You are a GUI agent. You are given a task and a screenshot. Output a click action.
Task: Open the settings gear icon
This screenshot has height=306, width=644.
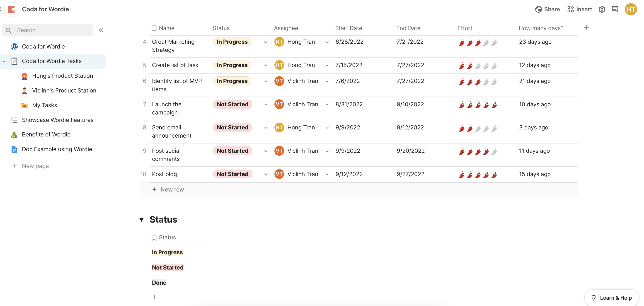pos(602,9)
